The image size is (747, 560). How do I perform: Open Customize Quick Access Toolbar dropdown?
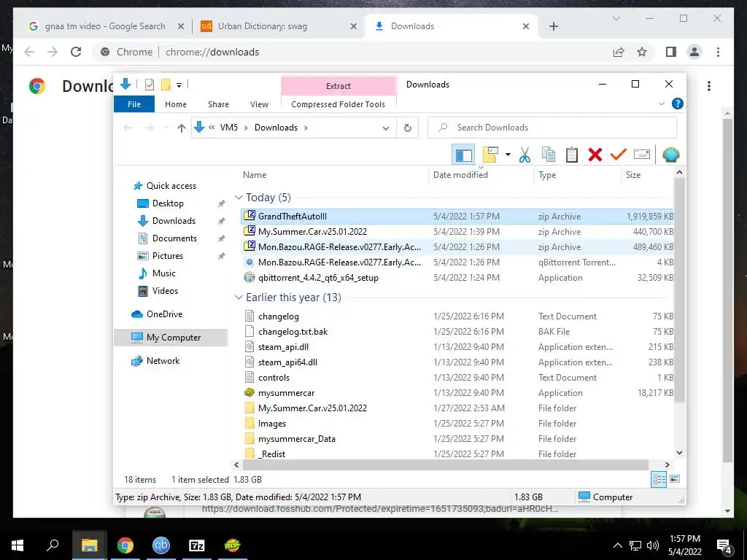click(179, 85)
